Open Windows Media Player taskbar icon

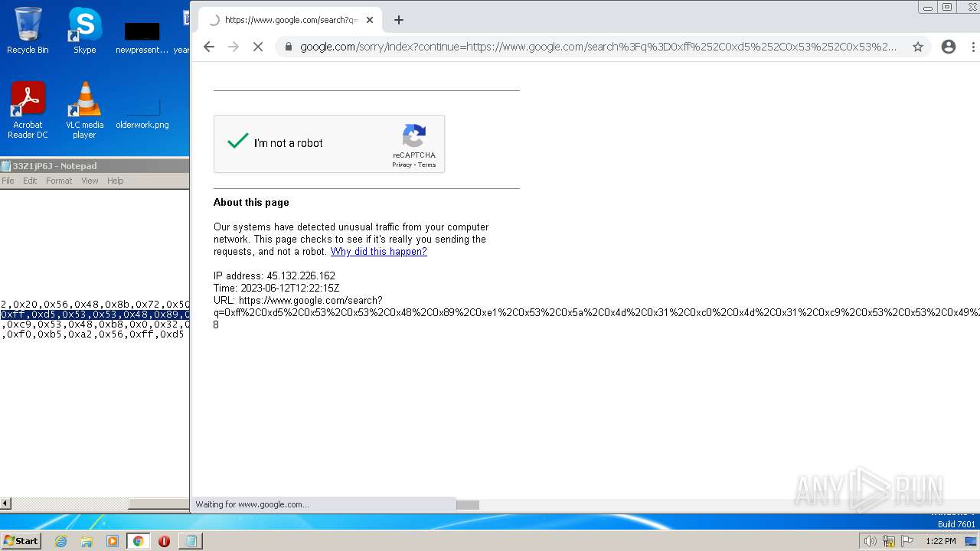[113, 541]
